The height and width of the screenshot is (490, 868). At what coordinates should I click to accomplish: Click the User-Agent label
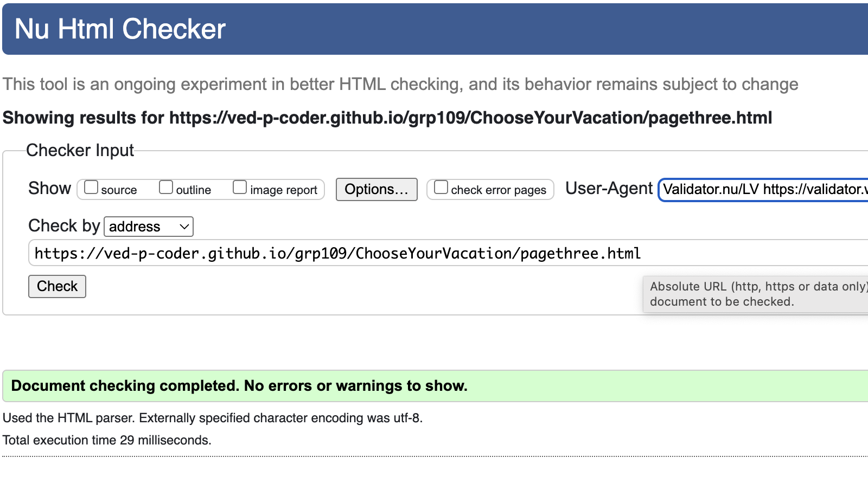pos(609,188)
